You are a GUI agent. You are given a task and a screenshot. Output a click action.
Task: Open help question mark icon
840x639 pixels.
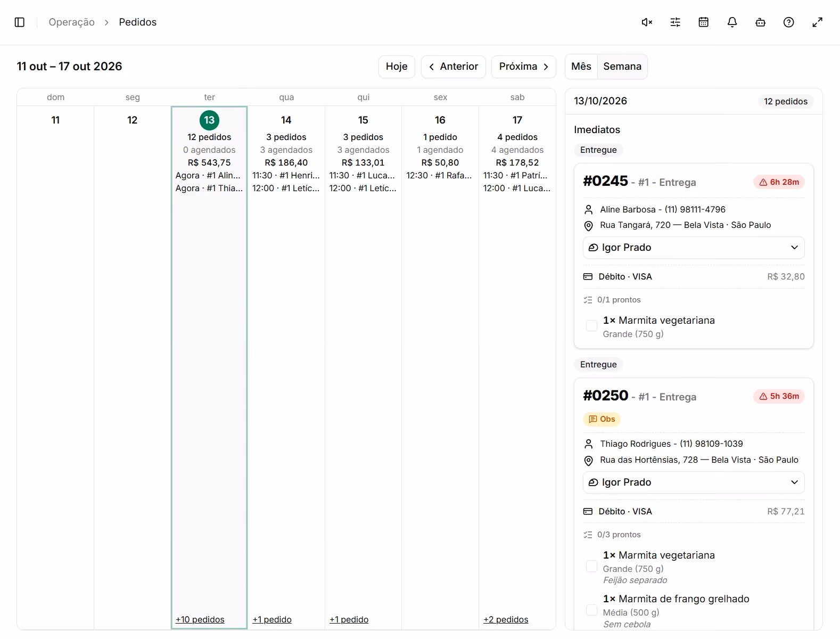click(x=789, y=22)
